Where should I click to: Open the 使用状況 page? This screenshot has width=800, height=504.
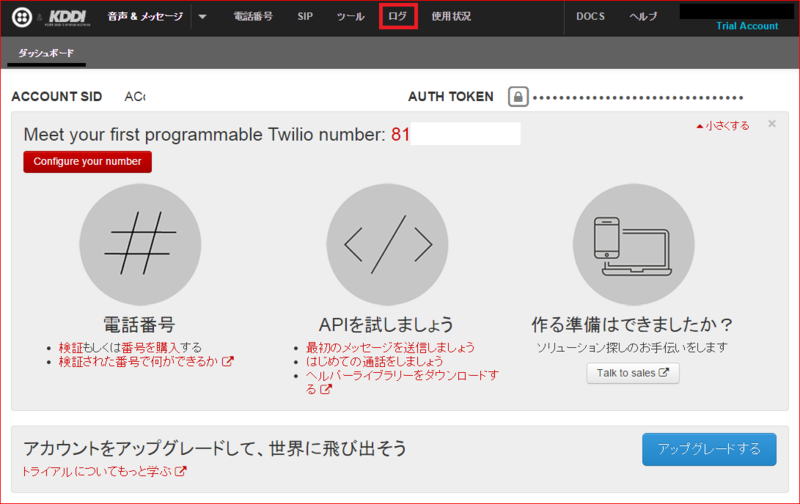(x=451, y=16)
